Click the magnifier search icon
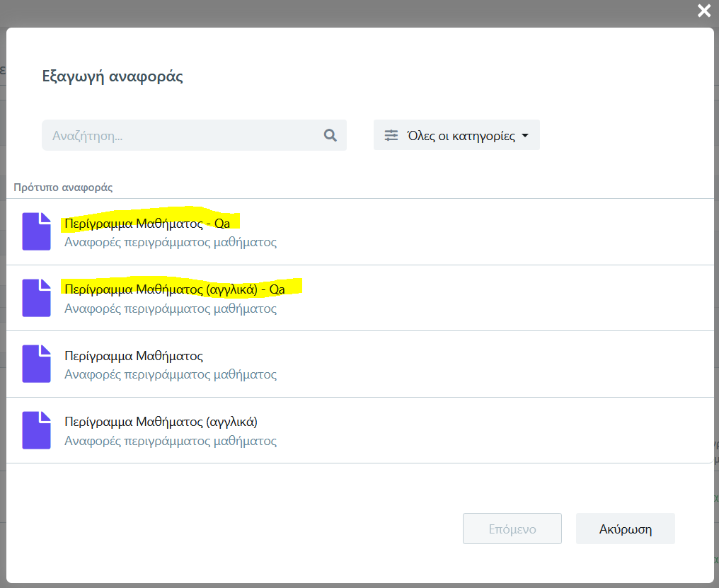The width and height of the screenshot is (719, 588). (x=330, y=135)
